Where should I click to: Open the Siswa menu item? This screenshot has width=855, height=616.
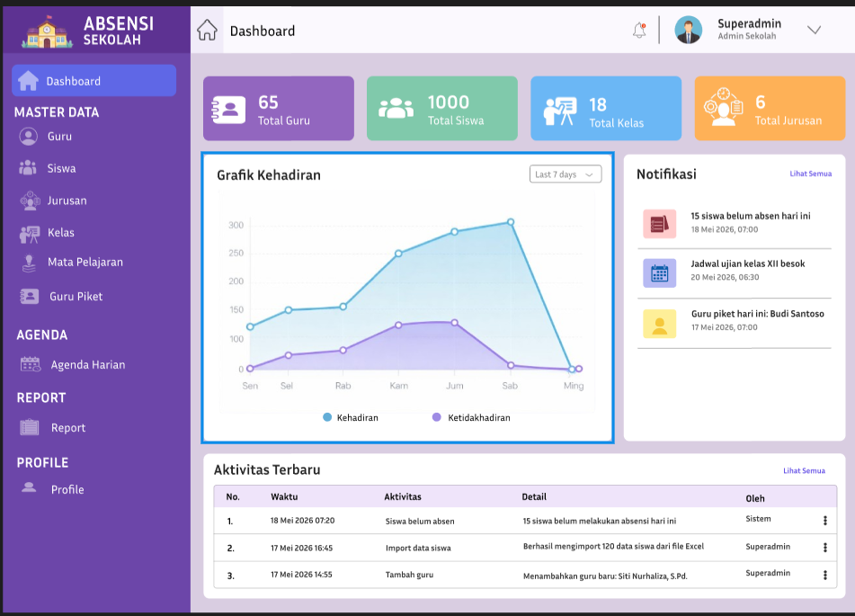pyautogui.click(x=61, y=168)
